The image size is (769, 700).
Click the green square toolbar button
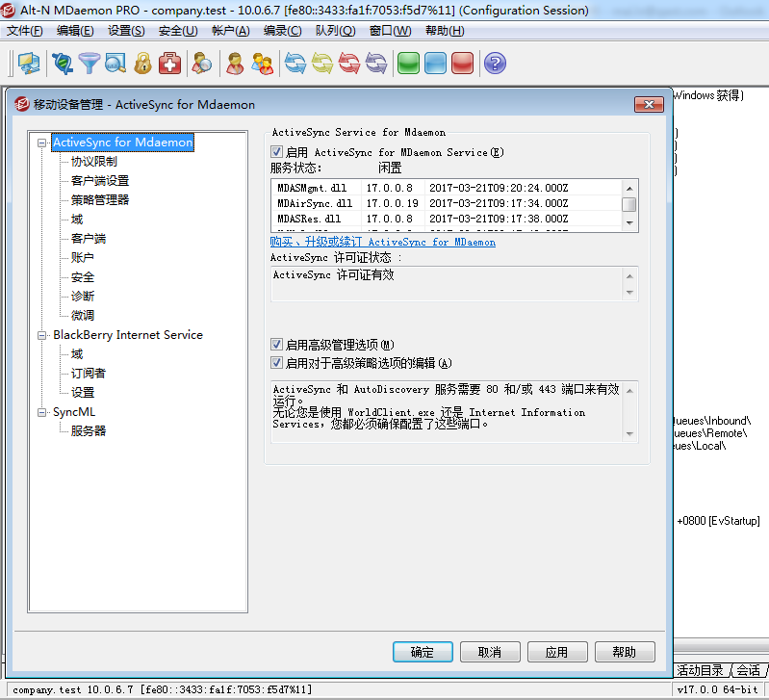click(x=408, y=64)
